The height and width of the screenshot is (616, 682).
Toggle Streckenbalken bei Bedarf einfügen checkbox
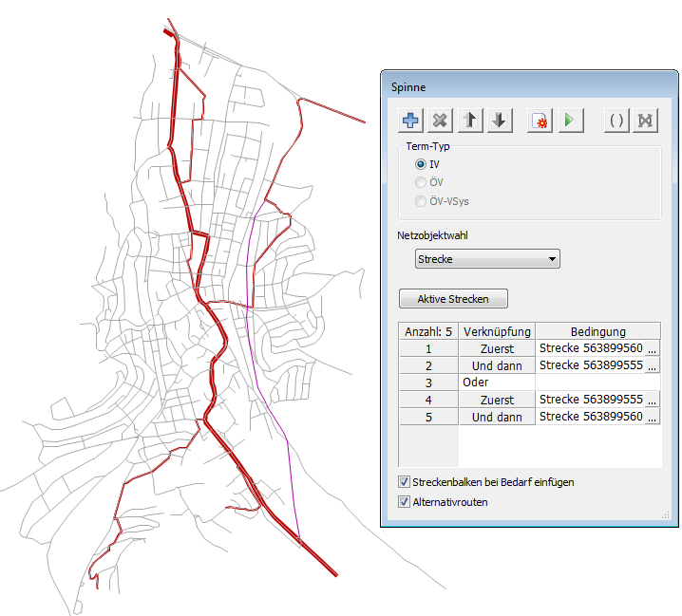tap(405, 482)
